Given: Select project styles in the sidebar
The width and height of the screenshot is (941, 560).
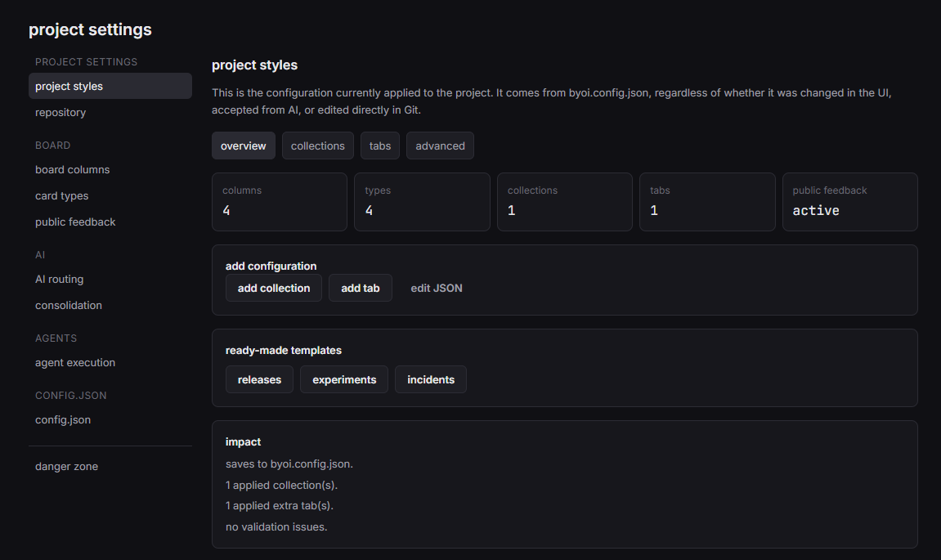Looking at the screenshot, I should [110, 86].
